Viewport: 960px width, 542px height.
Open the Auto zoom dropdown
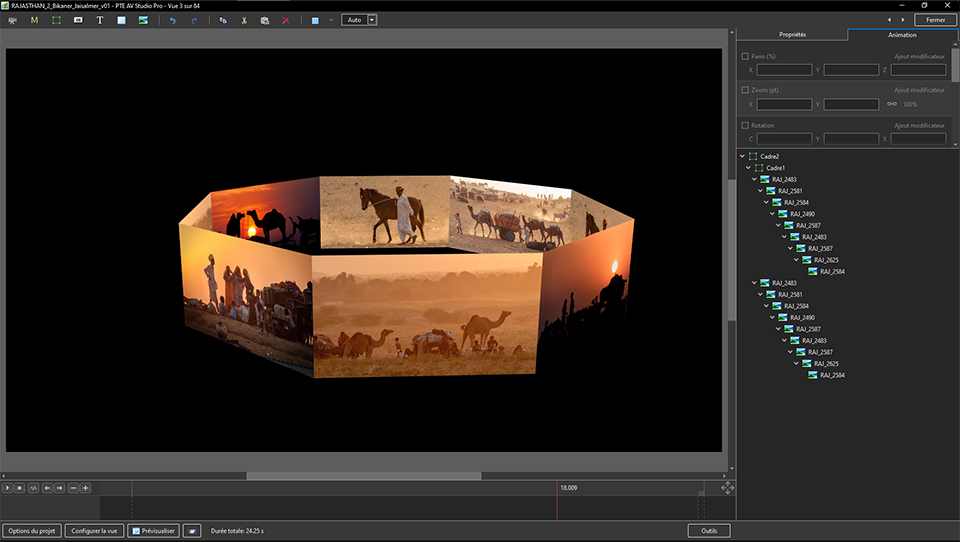click(x=372, y=20)
